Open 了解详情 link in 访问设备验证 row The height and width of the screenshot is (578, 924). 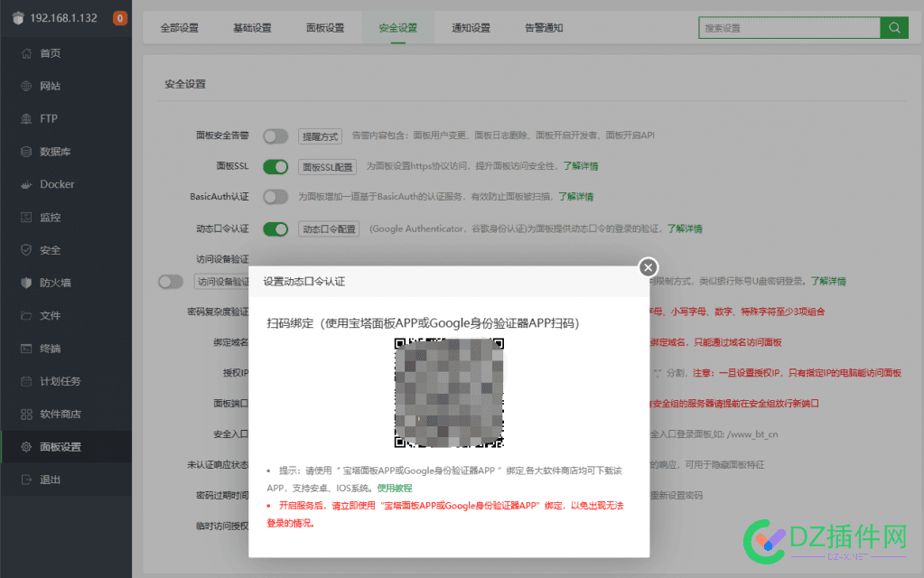pyautogui.click(x=828, y=281)
